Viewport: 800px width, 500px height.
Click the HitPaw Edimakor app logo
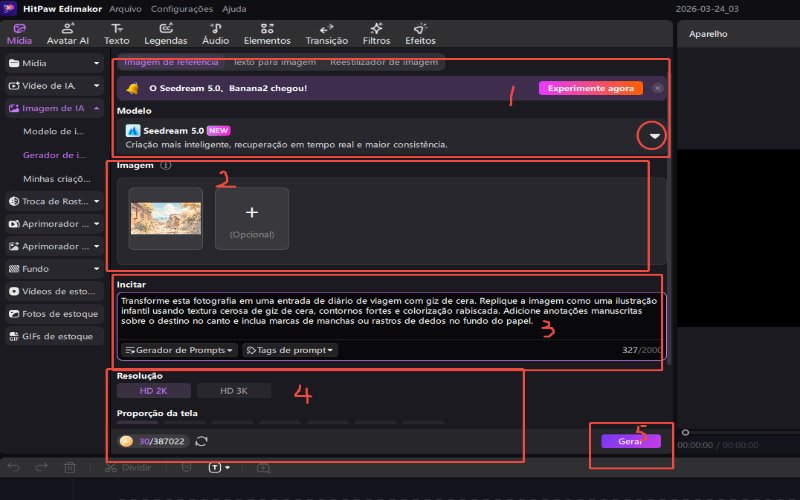point(9,8)
